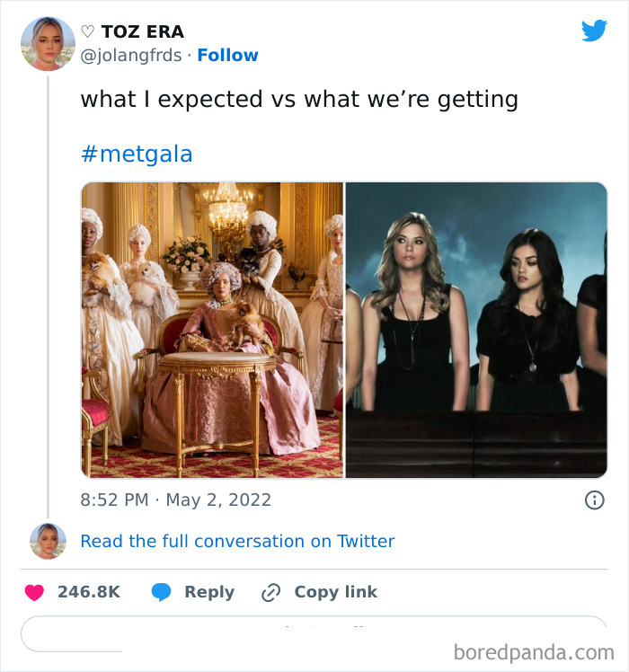Click the chain link icon

pos(270,592)
